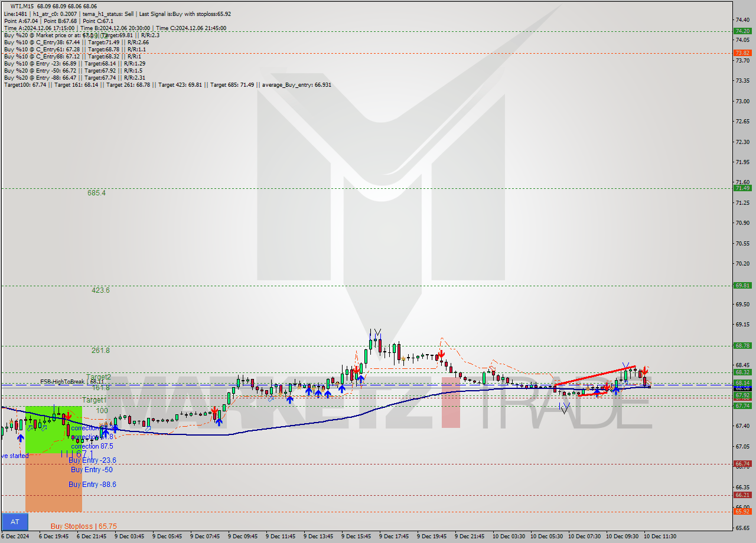Click the red diagonal trendline near the latest candles

tap(595, 377)
